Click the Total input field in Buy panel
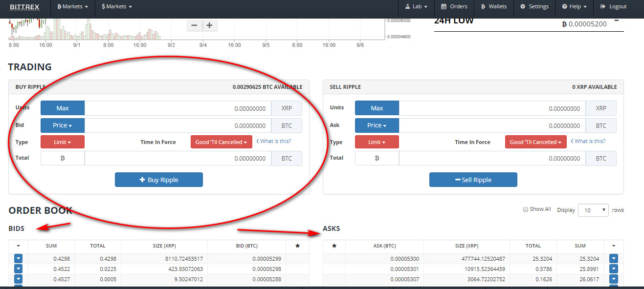 (178, 158)
